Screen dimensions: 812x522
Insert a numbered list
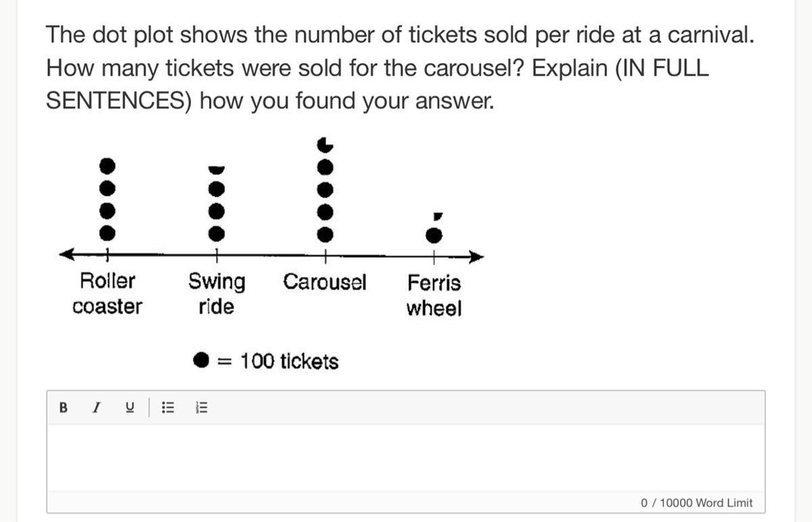[x=202, y=408]
